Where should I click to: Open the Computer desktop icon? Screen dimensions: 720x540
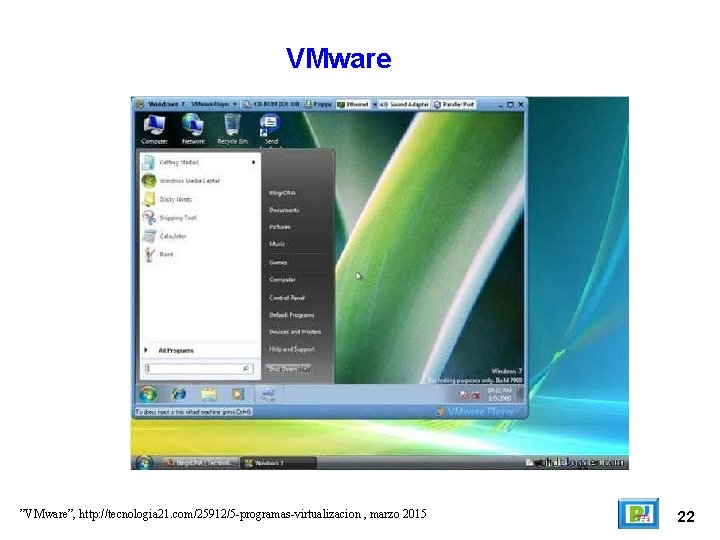[154, 129]
